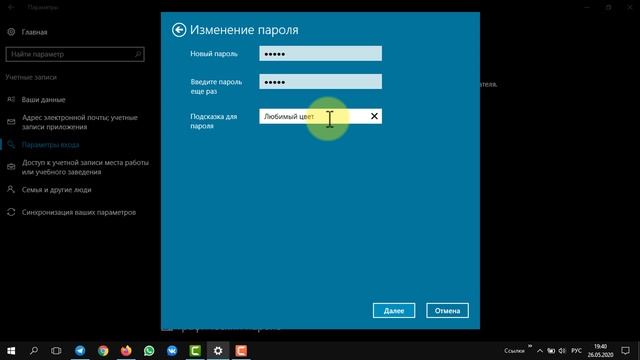The image size is (640, 360).
Task: Click the Ваши данные person card icon
Action: (11, 99)
